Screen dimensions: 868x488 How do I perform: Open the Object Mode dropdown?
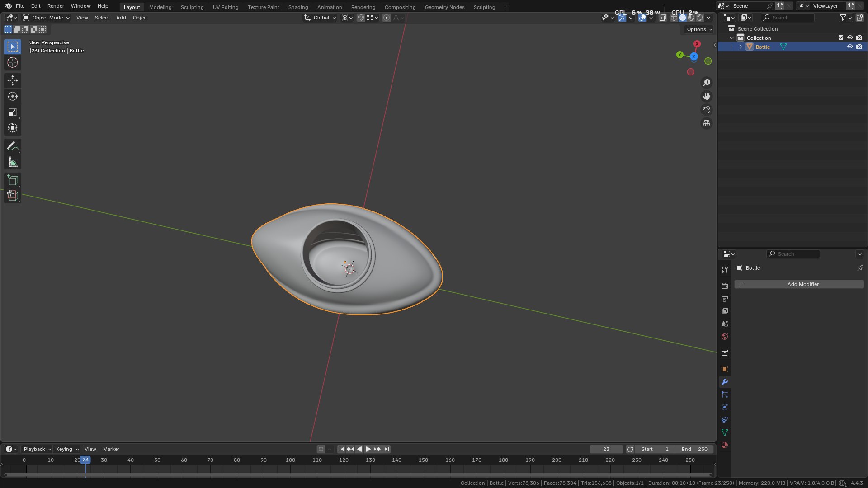(x=47, y=18)
